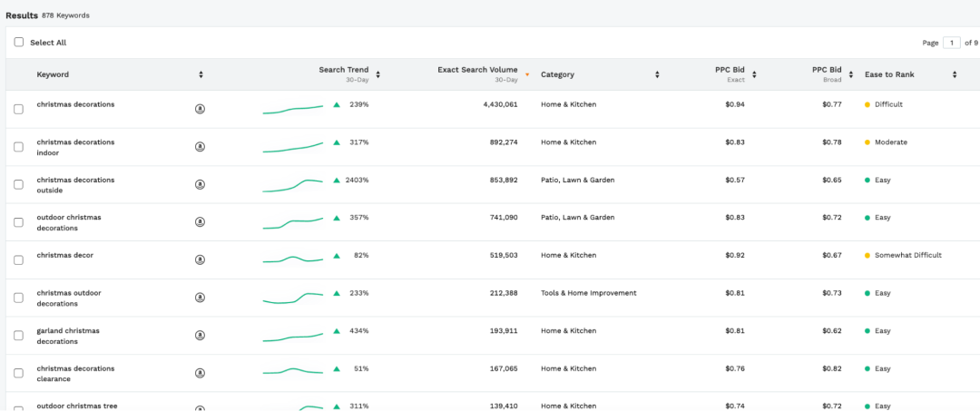Image resolution: width=980 pixels, height=411 pixels.
Task: Open the outdoor christmas decorations keyword
Action: point(69,222)
